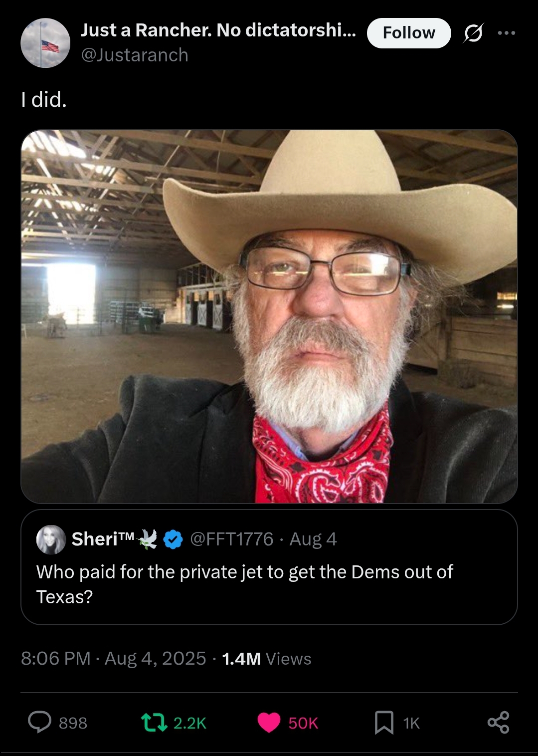Click the Sheri verified badge icon
The height and width of the screenshot is (756, 538).
[x=173, y=539]
